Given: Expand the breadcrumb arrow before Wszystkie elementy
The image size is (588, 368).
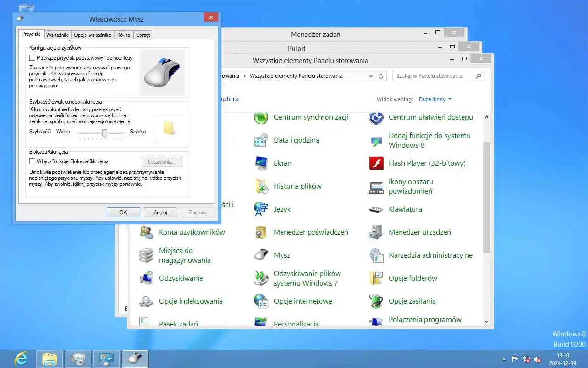Looking at the screenshot, I should click(245, 76).
